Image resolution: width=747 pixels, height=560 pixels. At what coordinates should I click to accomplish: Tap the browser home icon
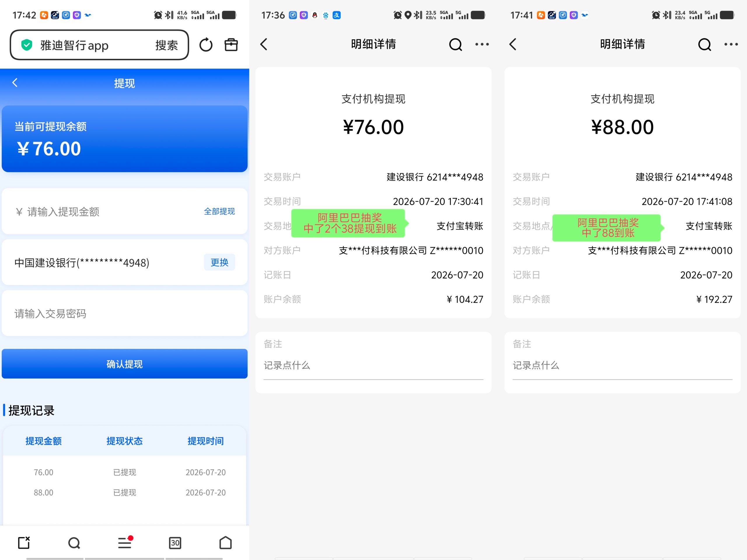(225, 542)
